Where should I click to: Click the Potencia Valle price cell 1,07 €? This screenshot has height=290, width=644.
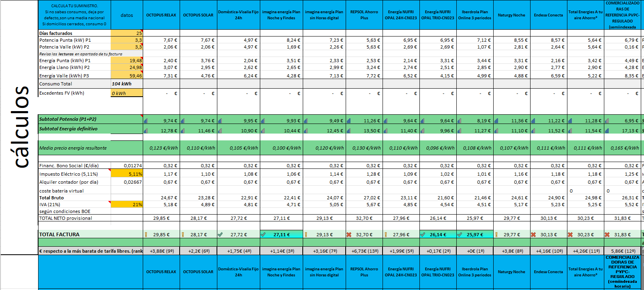tap(475, 47)
